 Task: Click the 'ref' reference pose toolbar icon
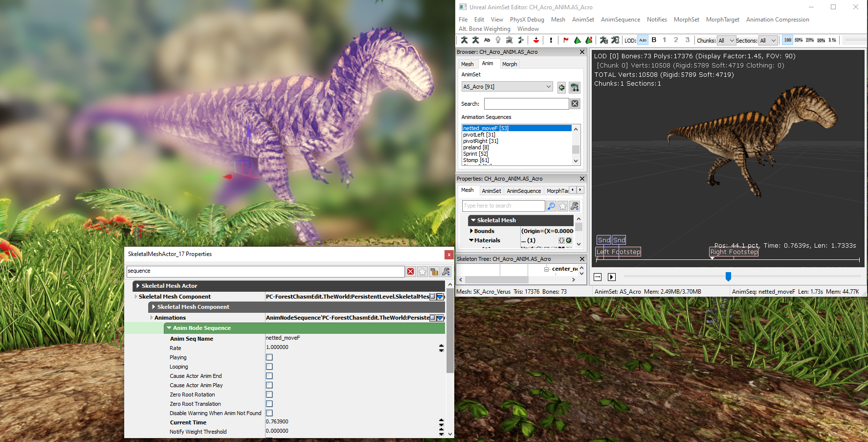[x=509, y=40]
